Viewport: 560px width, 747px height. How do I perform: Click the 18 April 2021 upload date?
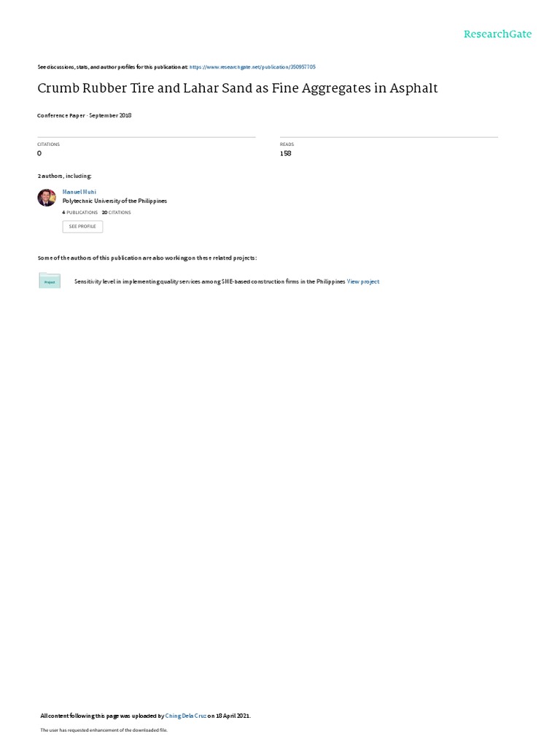(233, 716)
